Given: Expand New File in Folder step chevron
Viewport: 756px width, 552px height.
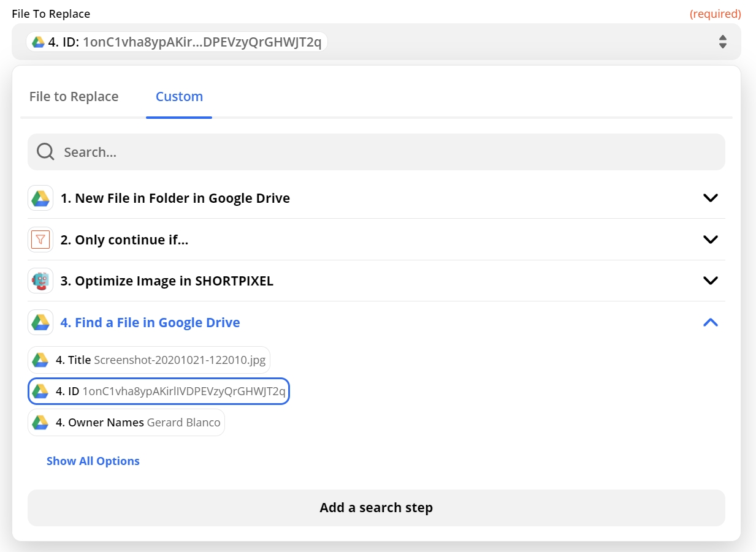Looking at the screenshot, I should pyautogui.click(x=710, y=198).
